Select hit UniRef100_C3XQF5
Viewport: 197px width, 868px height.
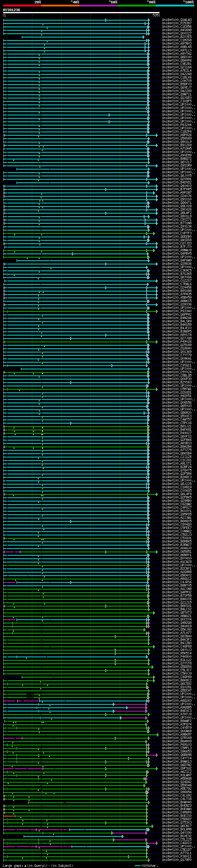tap(176, 101)
